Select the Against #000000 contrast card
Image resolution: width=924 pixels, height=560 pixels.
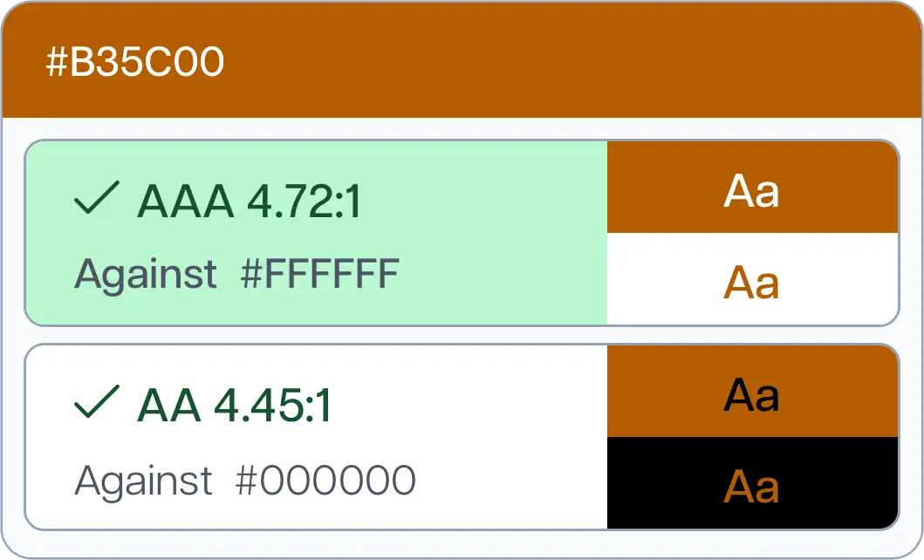coord(314,436)
